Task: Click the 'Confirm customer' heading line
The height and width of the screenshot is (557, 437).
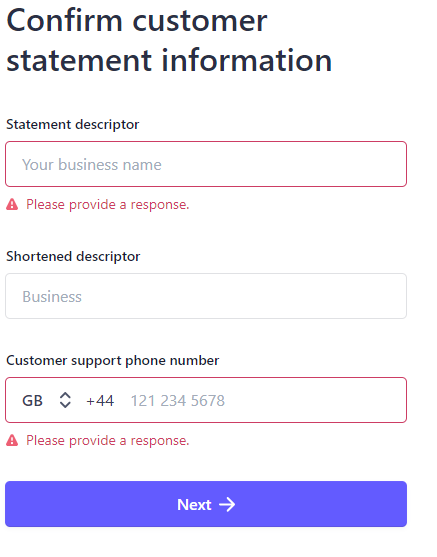Action: (x=137, y=21)
